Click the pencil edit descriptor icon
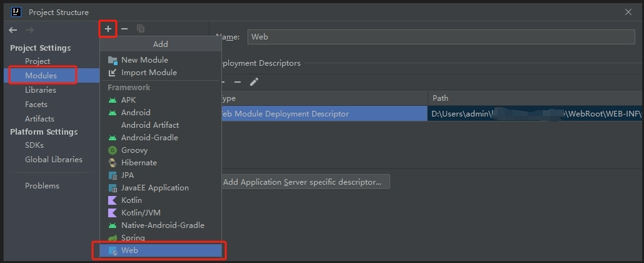 click(x=254, y=82)
